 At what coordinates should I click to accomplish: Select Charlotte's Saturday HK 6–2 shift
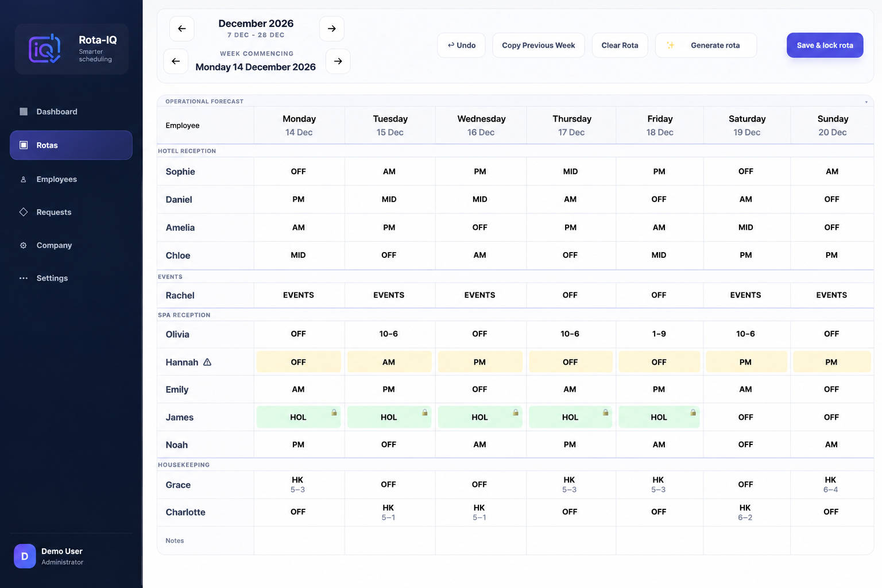pyautogui.click(x=746, y=512)
